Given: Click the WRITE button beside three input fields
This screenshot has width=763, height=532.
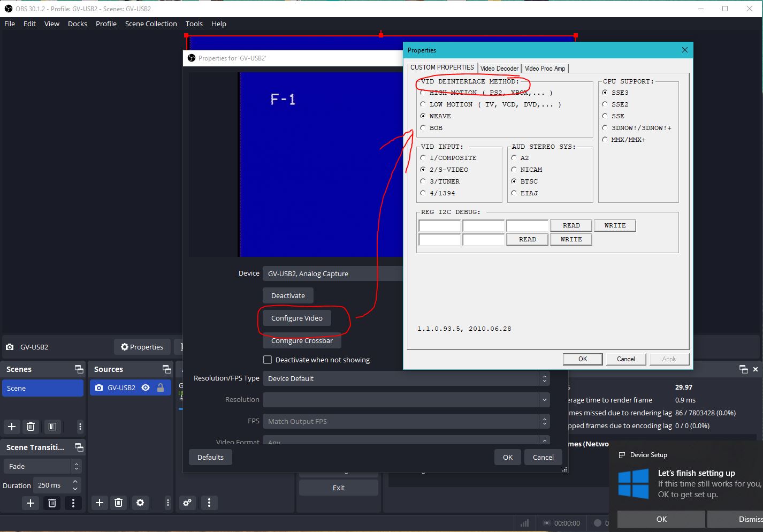Looking at the screenshot, I should (x=615, y=225).
